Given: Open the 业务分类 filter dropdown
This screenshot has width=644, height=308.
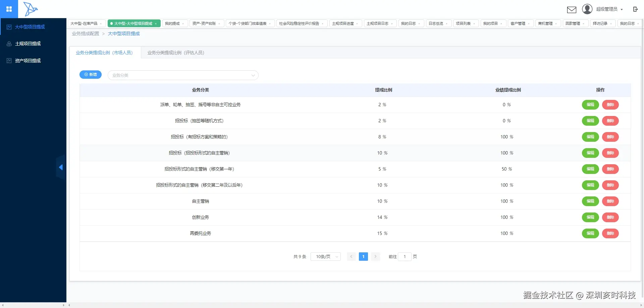Looking at the screenshot, I should (x=183, y=75).
